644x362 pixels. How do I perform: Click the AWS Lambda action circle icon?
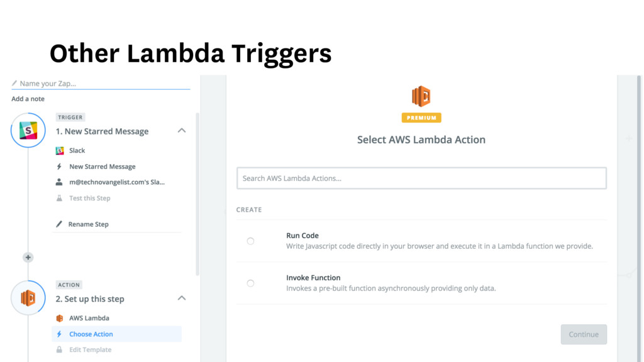click(28, 298)
